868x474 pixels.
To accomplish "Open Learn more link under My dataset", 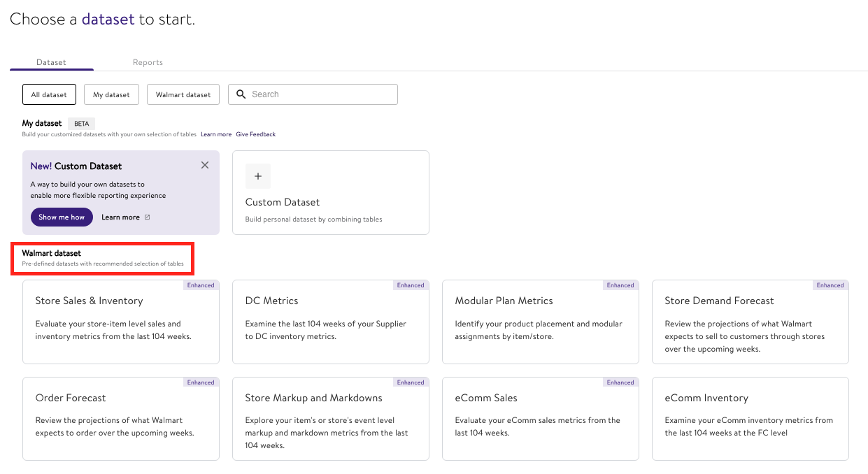I will coord(216,134).
